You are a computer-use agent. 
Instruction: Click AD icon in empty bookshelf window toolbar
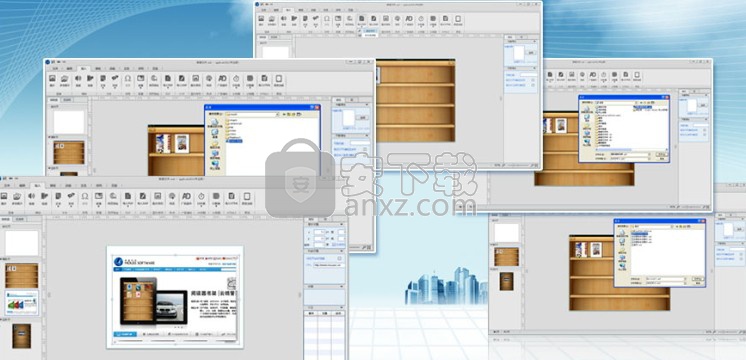click(409, 18)
